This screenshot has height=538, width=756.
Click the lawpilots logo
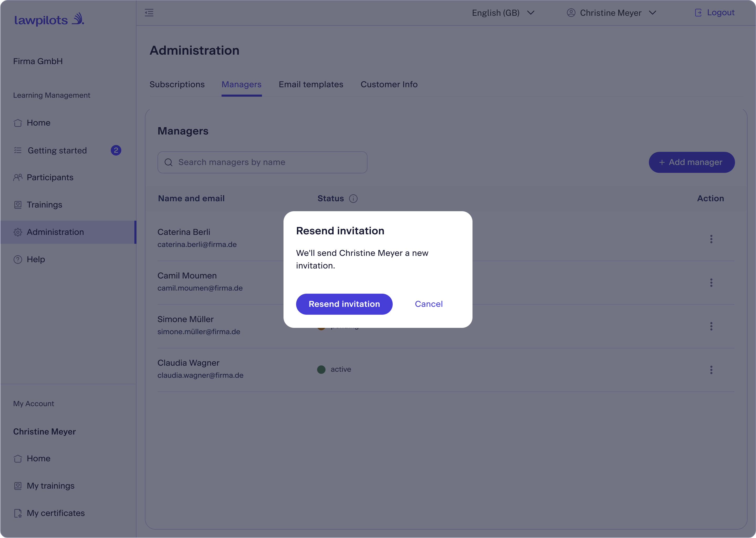pos(49,19)
